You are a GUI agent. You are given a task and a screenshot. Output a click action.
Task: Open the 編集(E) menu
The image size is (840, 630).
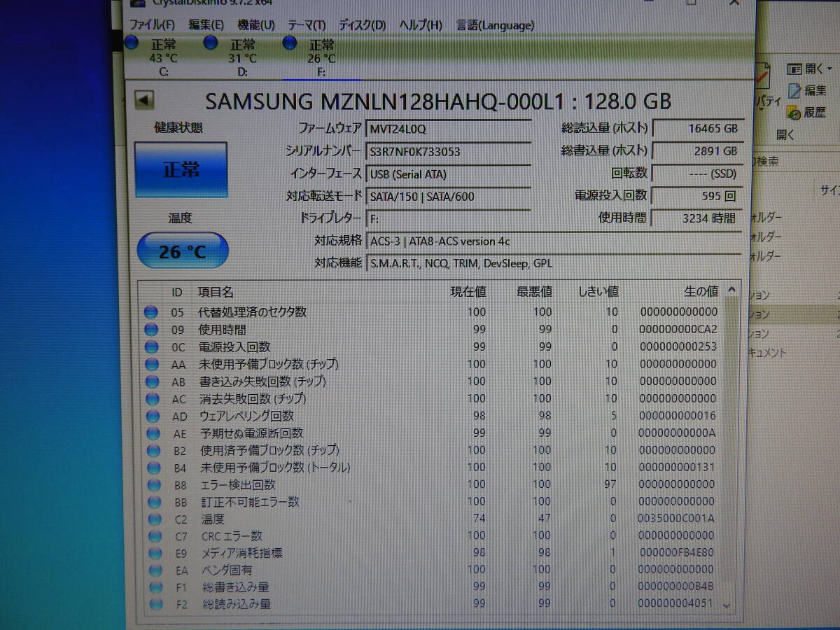(x=206, y=25)
